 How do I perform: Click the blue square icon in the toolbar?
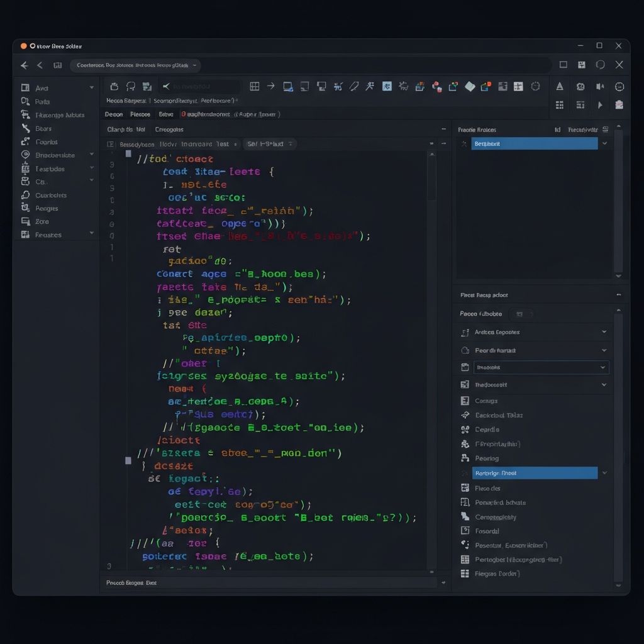click(x=387, y=86)
